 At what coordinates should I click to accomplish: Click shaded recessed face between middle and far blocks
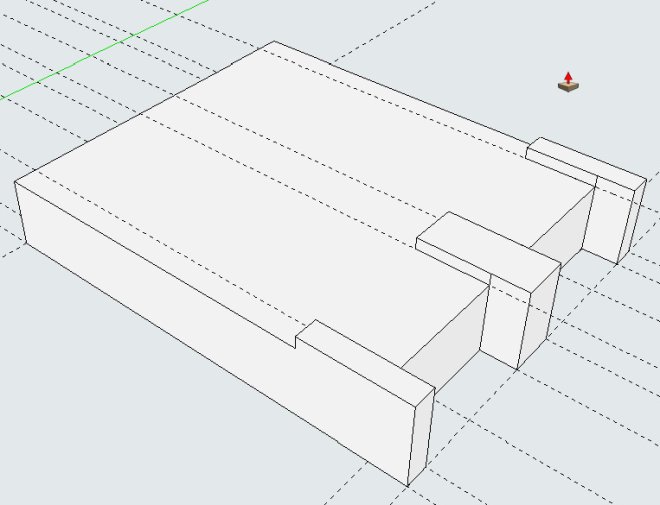click(564, 229)
